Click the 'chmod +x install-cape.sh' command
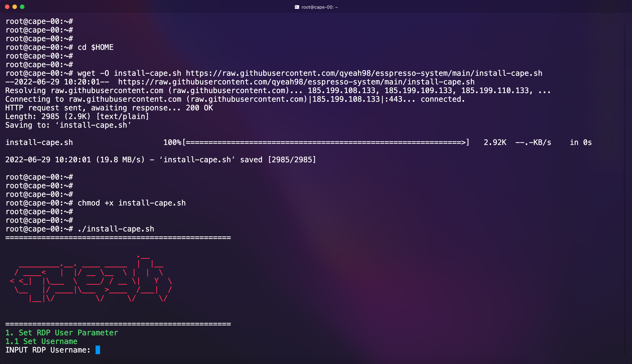Image resolution: width=632 pixels, height=364 pixels. (x=131, y=203)
